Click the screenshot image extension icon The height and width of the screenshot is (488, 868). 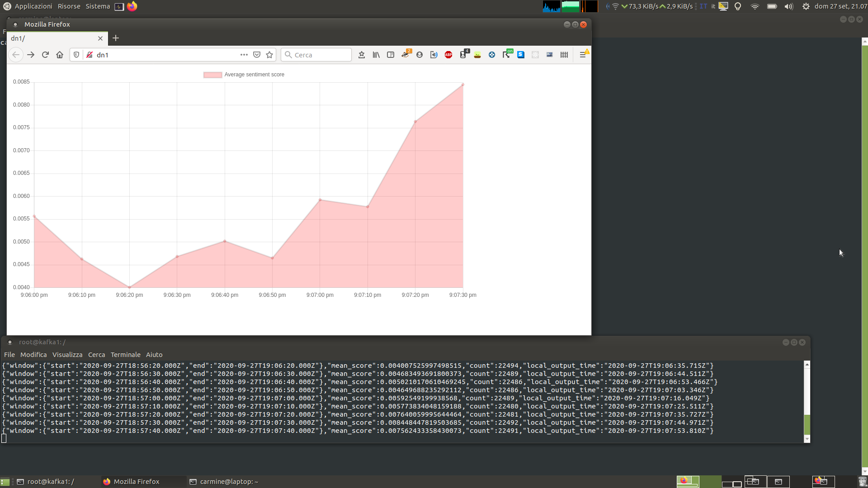550,55
